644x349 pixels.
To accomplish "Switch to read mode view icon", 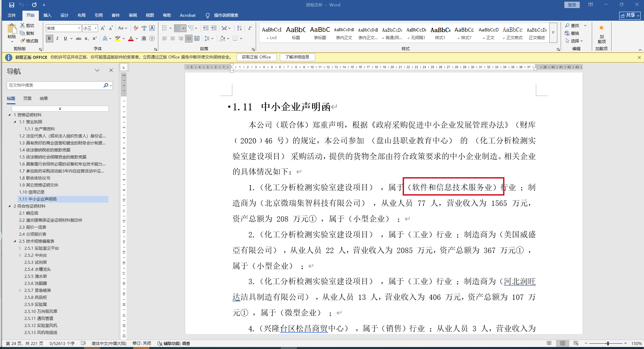I will tap(549, 343).
